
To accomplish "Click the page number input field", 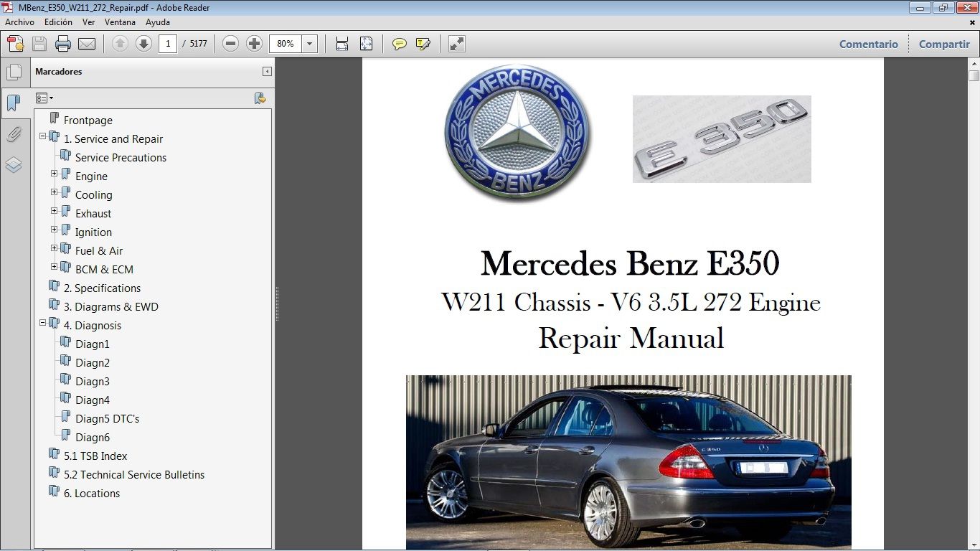I will (x=167, y=43).
